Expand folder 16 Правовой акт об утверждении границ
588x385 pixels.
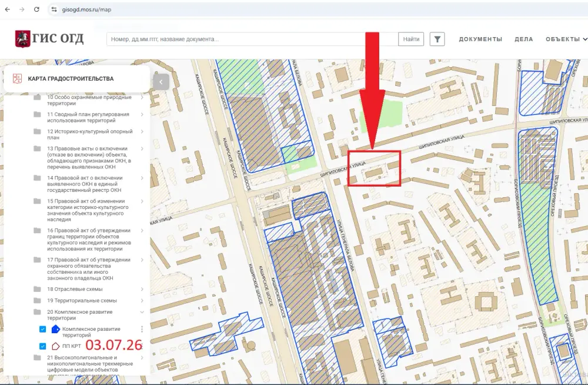point(142,231)
